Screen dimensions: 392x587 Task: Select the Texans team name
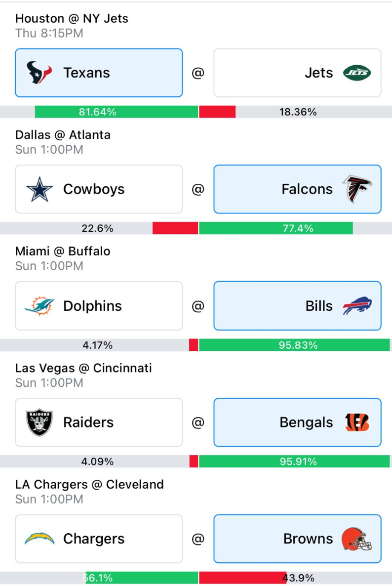tap(86, 73)
